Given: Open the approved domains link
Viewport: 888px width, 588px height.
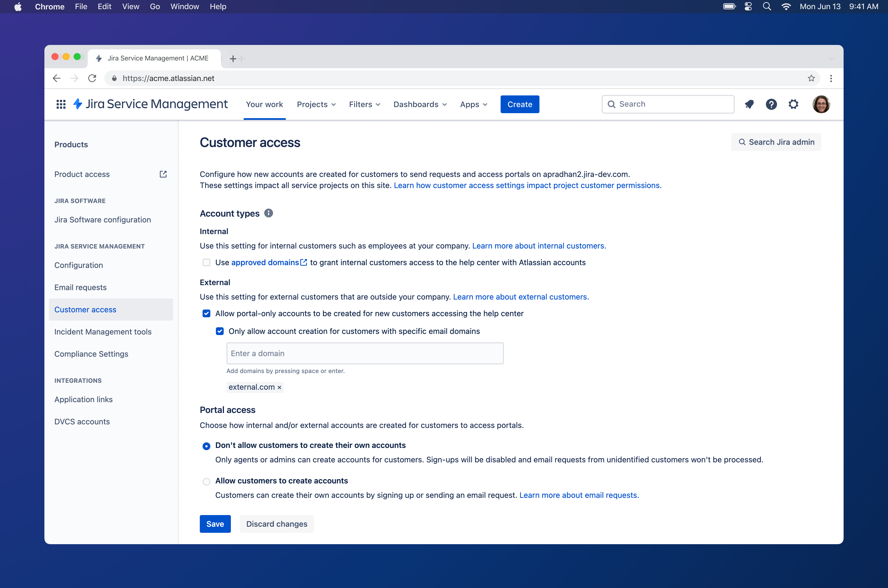Looking at the screenshot, I should tap(269, 262).
